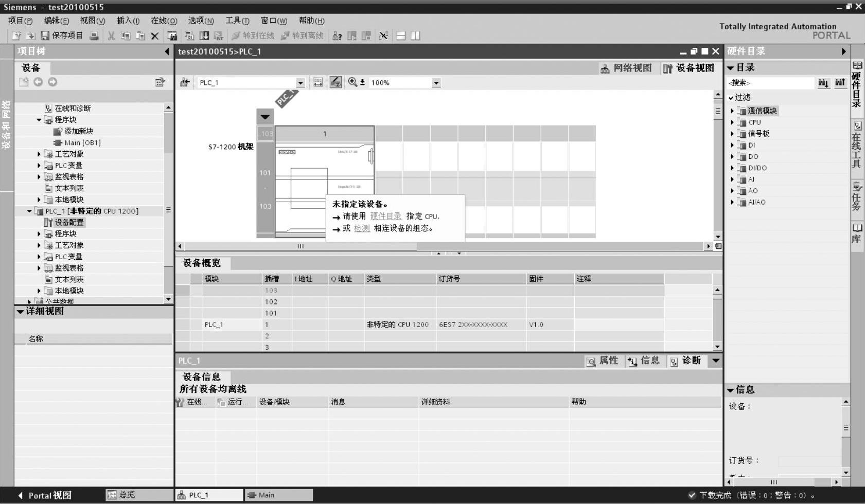Switch to the 信息 info tab
This screenshot has width=865, height=504.
click(x=644, y=361)
